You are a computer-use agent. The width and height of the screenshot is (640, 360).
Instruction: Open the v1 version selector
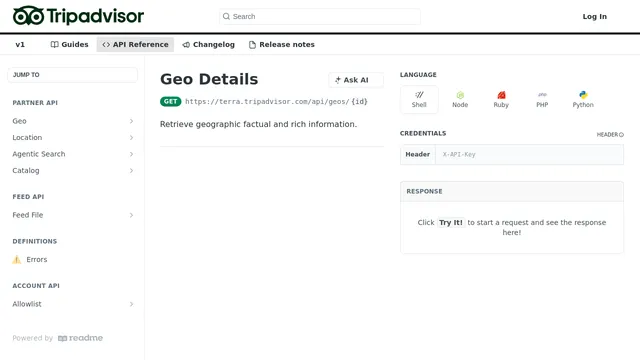(20, 44)
